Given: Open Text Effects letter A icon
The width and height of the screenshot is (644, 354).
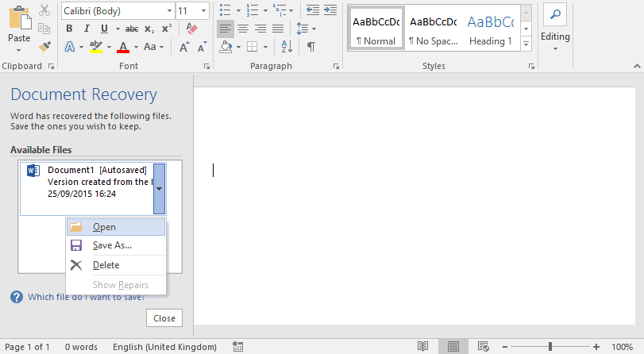Looking at the screenshot, I should click(70, 47).
